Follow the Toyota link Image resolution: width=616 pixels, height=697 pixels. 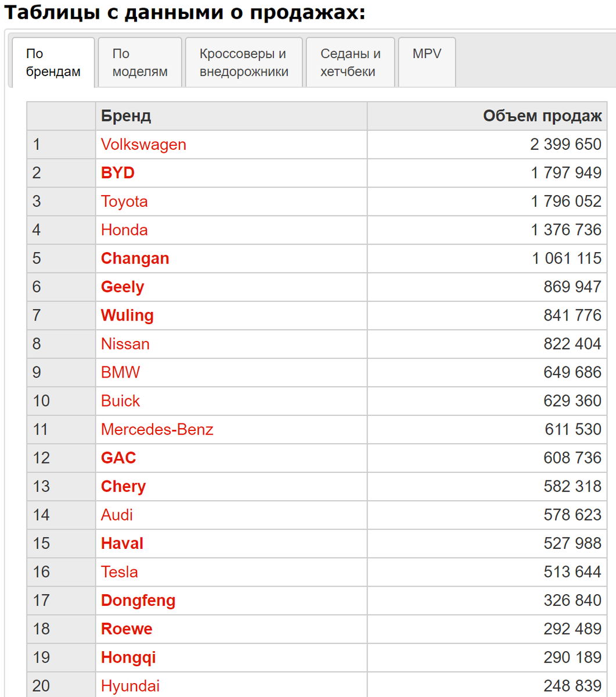[x=124, y=202]
